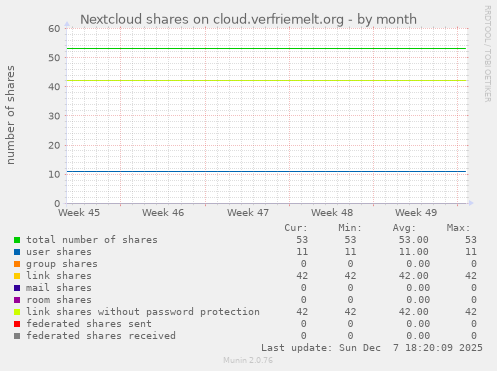
Task: Select the 'total number of shares' legend label
Action: pos(92,240)
